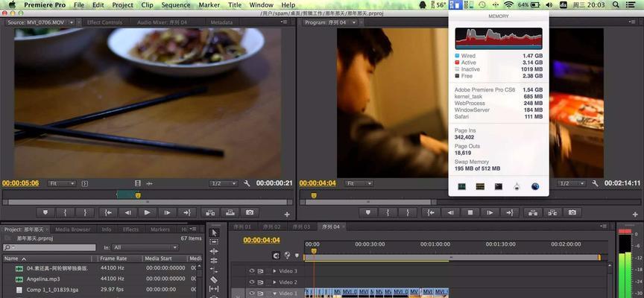Open Source monitor button editor plus icon
The width and height of the screenshot is (644, 298).
click(x=287, y=215)
